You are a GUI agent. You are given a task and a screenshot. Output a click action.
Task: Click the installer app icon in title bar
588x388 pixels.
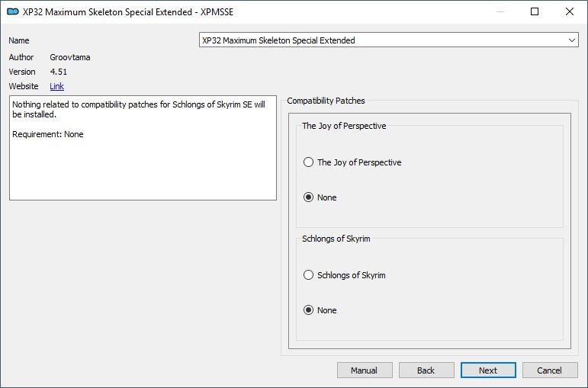[x=13, y=11]
